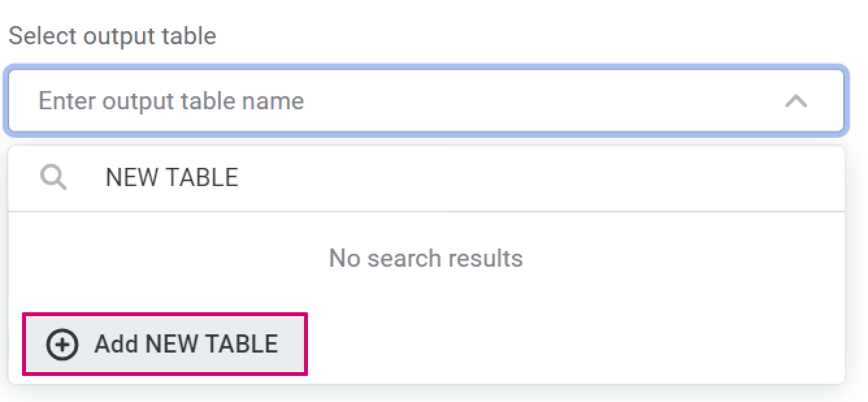868x402 pixels.
Task: Focus the search box containing 'NEW TABLE'
Action: (438, 178)
